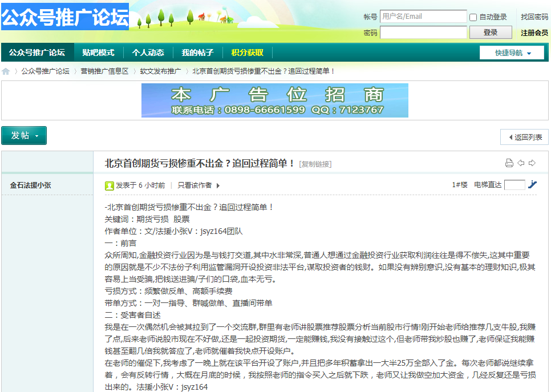Switch to 贴吧模式 tab
The image size is (551, 392).
click(98, 52)
